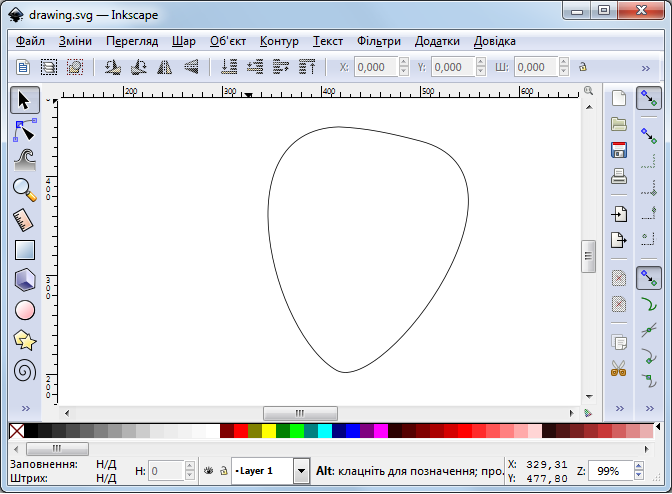Open the Контур menu
Image resolution: width=672 pixels, height=494 pixels.
click(279, 41)
